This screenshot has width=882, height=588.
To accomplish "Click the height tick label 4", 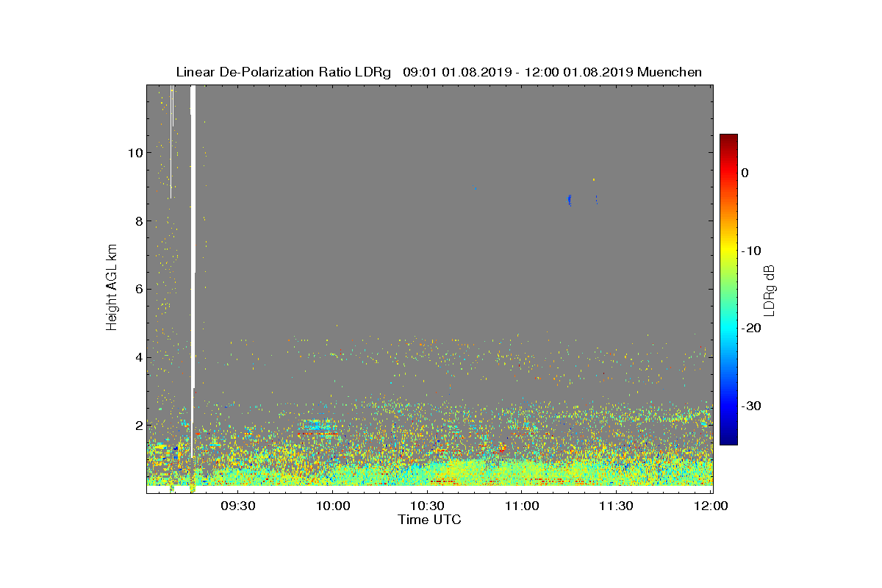I will pos(137,357).
